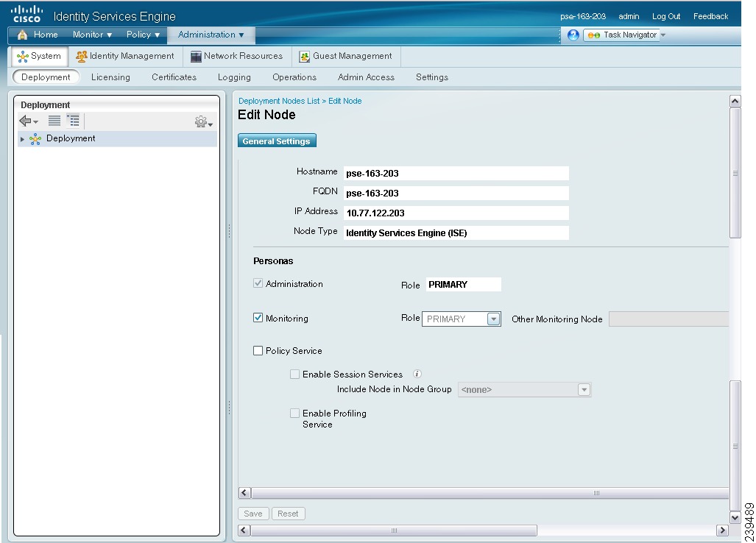Open the Admin Access sub-tab
756x543 pixels.
[x=366, y=77]
